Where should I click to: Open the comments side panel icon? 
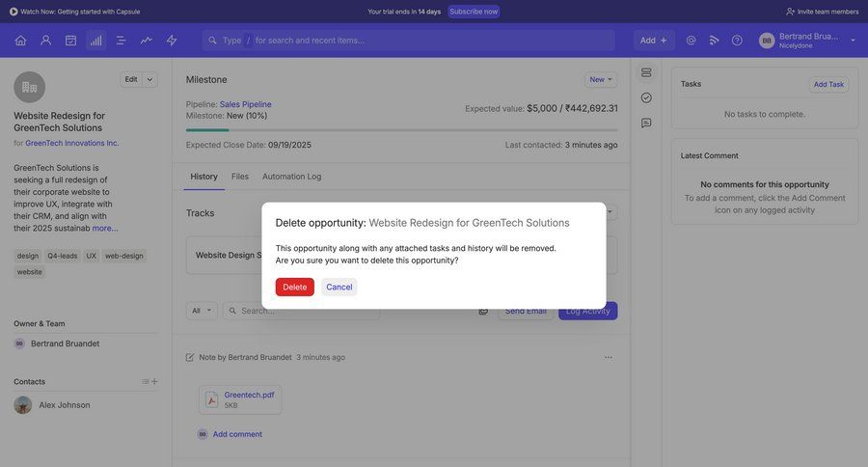(646, 123)
